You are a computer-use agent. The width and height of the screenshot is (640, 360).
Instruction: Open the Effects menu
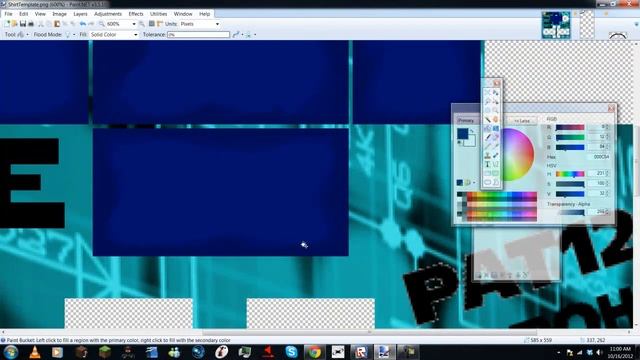click(136, 14)
